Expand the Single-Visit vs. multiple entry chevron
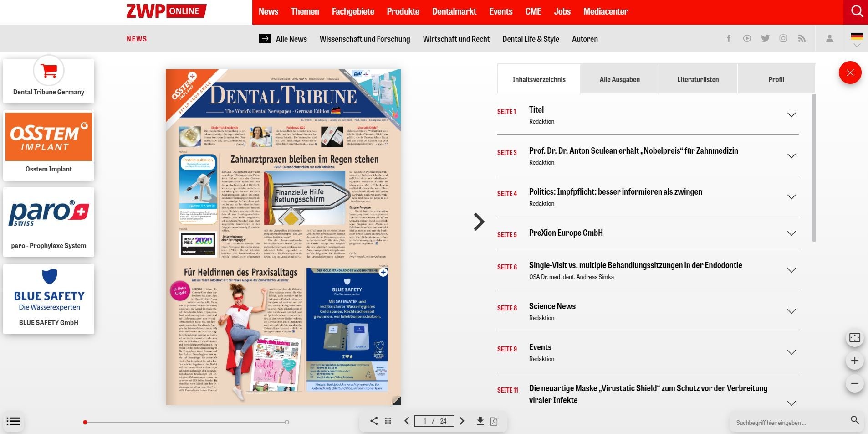Image resolution: width=868 pixels, height=434 pixels. pyautogui.click(x=791, y=270)
